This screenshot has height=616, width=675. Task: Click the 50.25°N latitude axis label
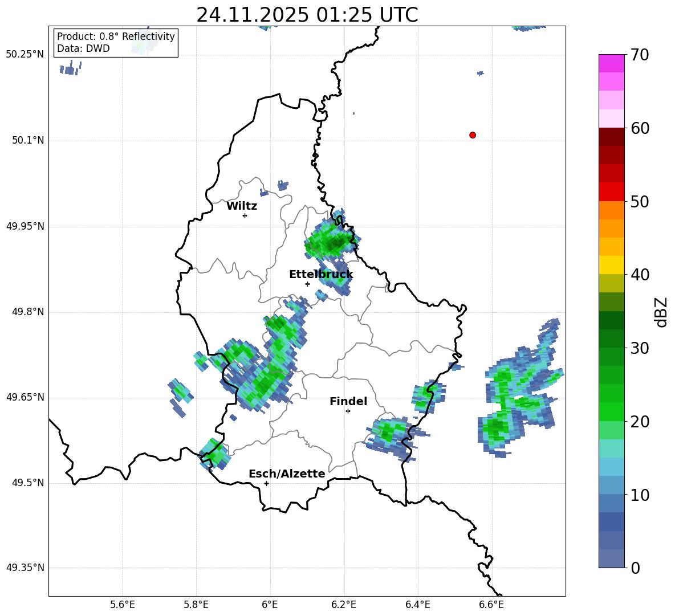pos(25,55)
